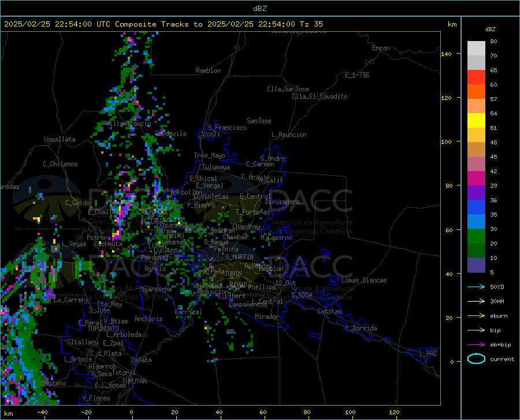Click the Lomas_Blancas map label
520x420 pixels.
[364, 280]
